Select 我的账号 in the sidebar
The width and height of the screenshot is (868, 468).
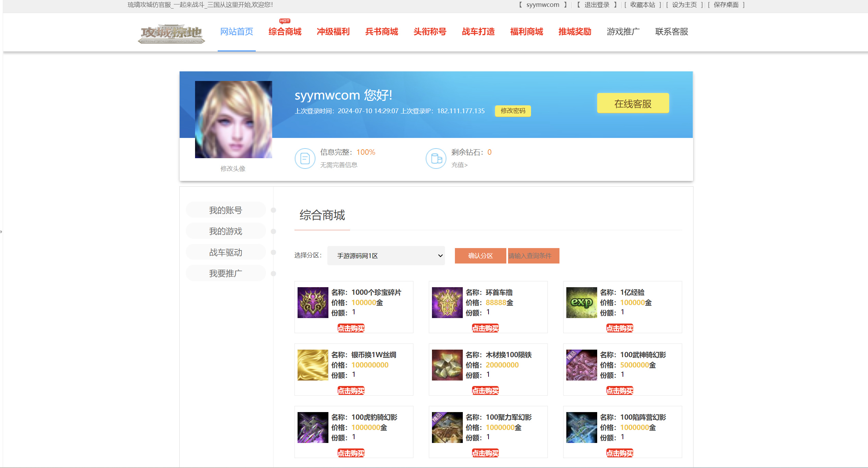(226, 210)
